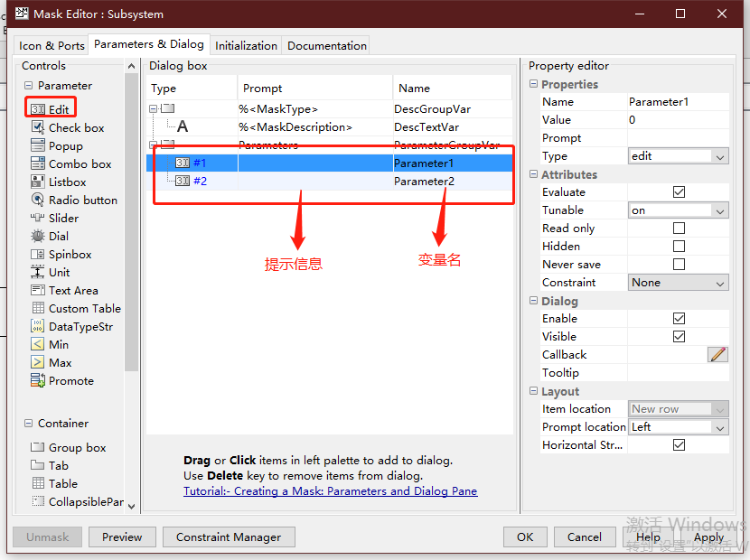750x560 pixels.
Task: Add a Min control
Action: (50, 345)
